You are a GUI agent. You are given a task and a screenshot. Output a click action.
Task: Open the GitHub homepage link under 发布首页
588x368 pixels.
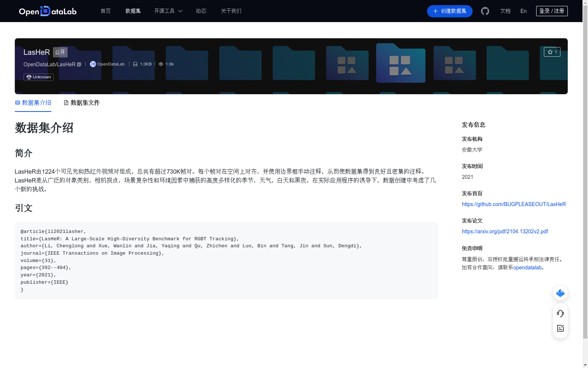click(x=513, y=204)
